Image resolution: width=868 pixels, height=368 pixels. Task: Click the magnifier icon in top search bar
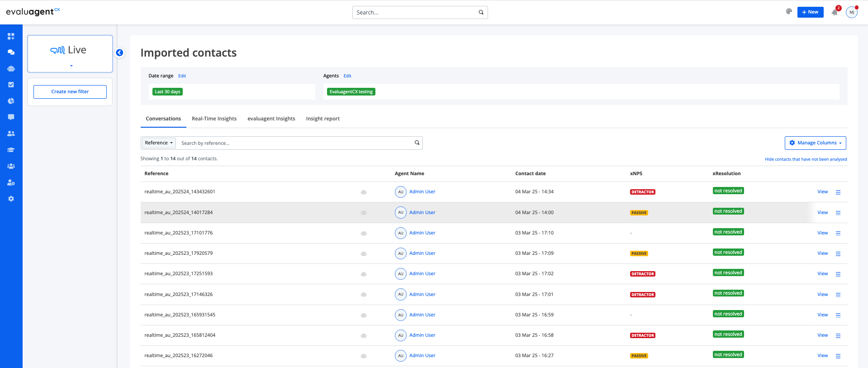481,12
